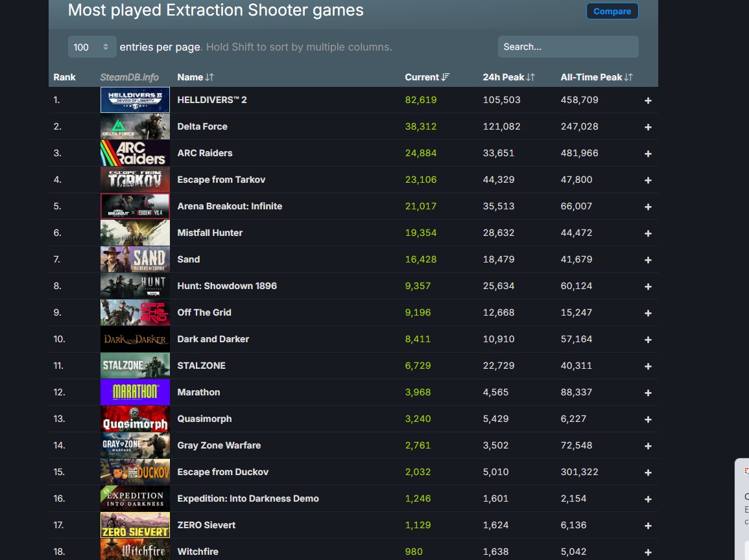The width and height of the screenshot is (749, 560).
Task: Expand the Escape from Tarkov row plus icon
Action: (x=648, y=180)
